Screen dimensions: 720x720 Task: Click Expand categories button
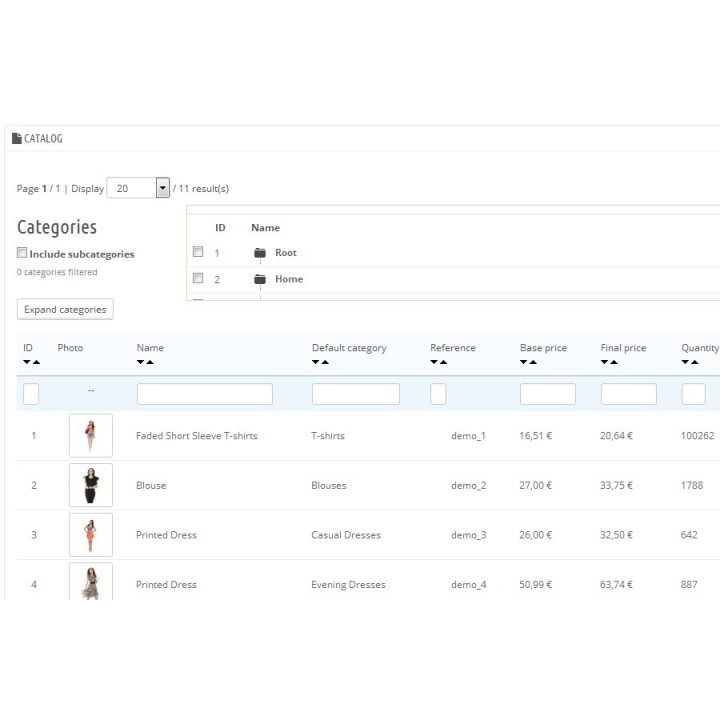coord(65,309)
